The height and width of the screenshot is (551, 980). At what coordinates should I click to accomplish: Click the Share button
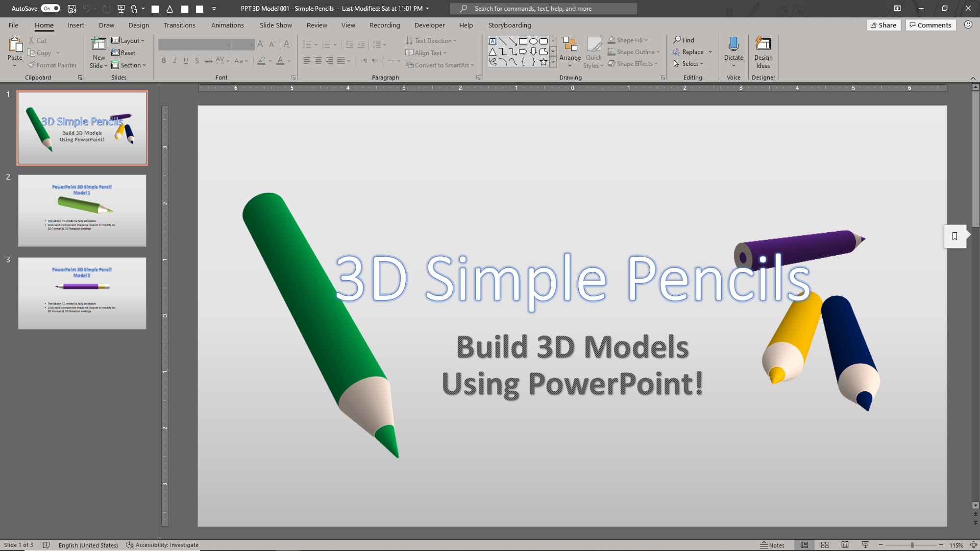[x=883, y=25]
